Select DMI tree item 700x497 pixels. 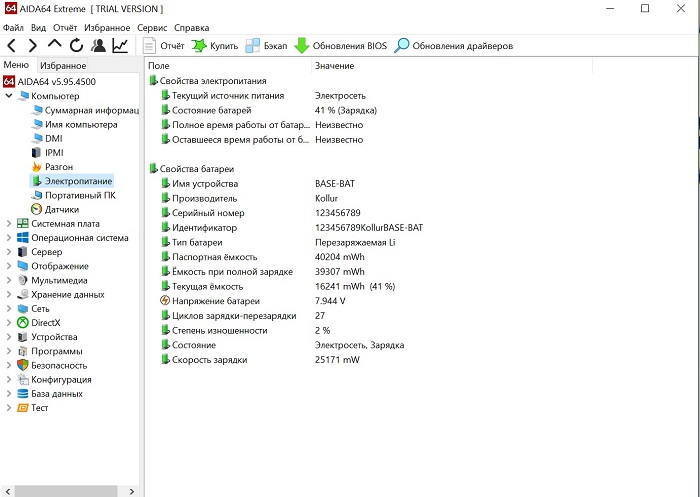(x=47, y=138)
